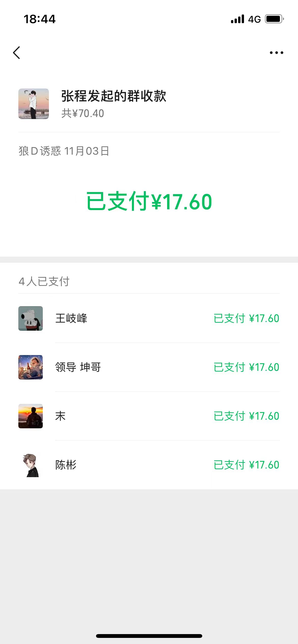Screen dimensions: 298x644
Task: Tap the total amount 共¥70.40
Action: click(83, 113)
